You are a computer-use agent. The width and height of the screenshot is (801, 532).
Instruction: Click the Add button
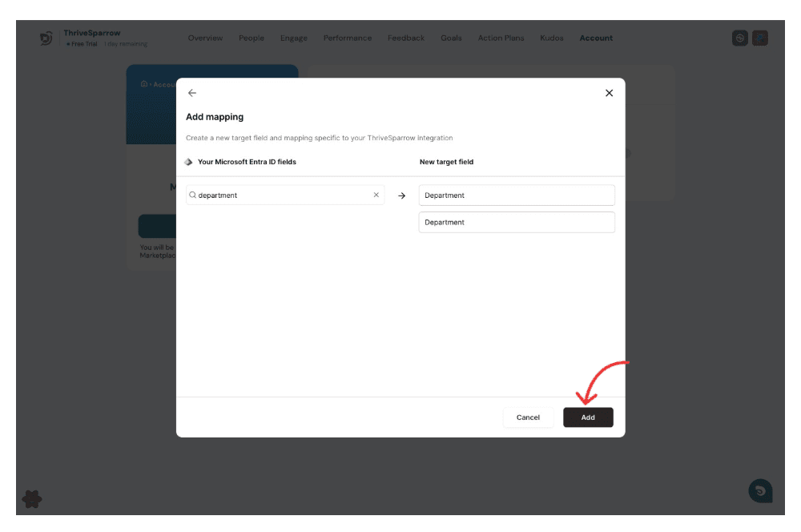[x=588, y=417]
